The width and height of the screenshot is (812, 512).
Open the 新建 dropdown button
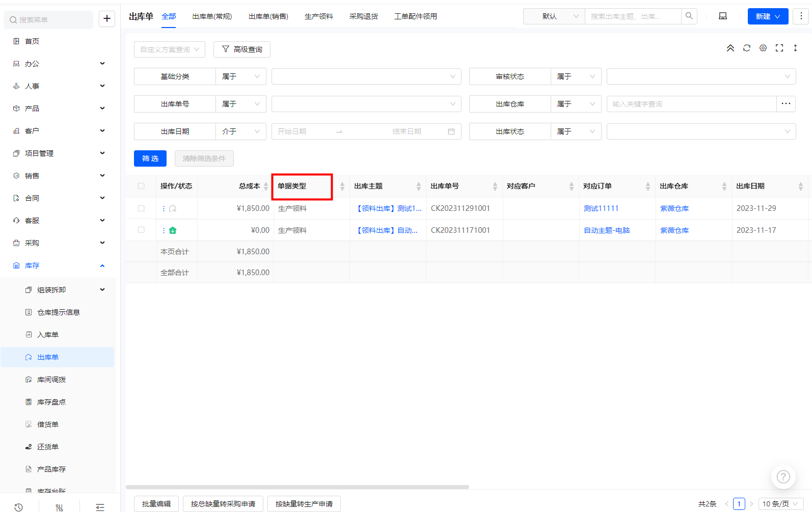(768, 16)
